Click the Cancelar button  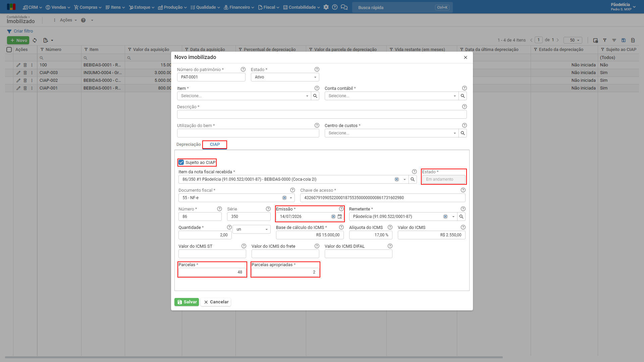click(216, 302)
